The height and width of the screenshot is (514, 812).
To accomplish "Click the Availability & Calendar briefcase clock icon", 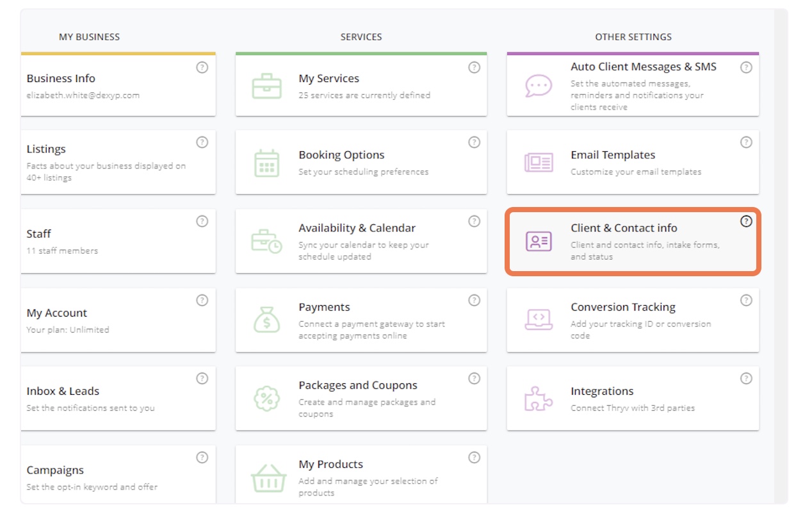I will coord(266,242).
